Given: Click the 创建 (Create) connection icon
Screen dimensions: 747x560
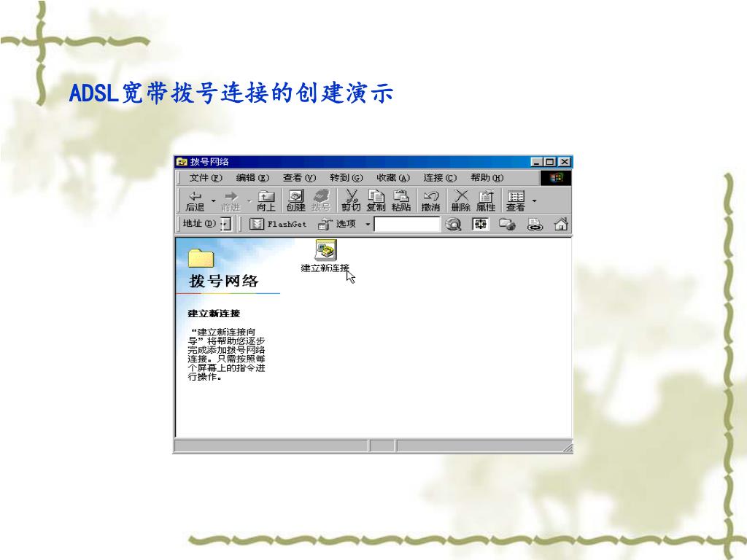Looking at the screenshot, I should (296, 201).
